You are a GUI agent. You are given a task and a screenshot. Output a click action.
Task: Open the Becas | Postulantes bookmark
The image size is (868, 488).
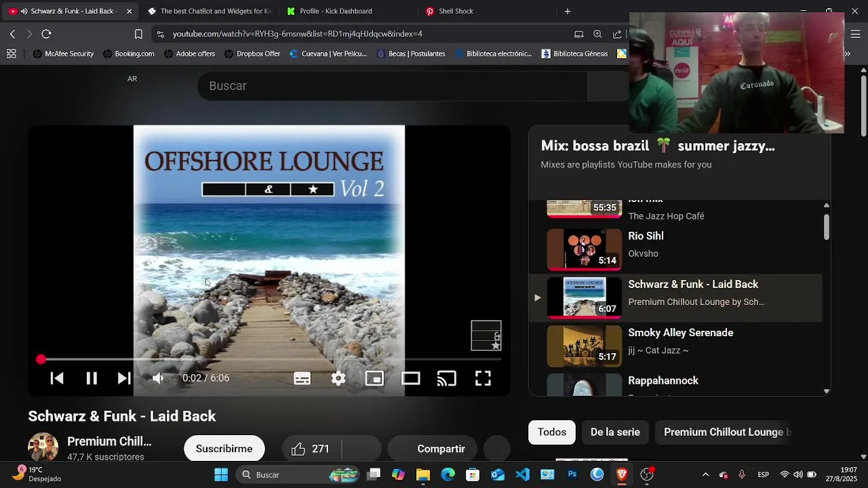[x=411, y=54]
